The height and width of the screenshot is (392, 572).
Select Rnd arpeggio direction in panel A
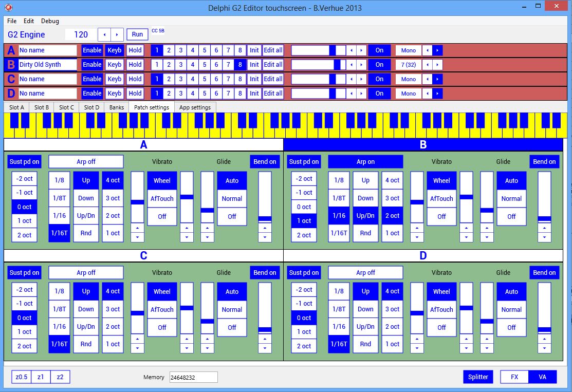[x=86, y=233]
